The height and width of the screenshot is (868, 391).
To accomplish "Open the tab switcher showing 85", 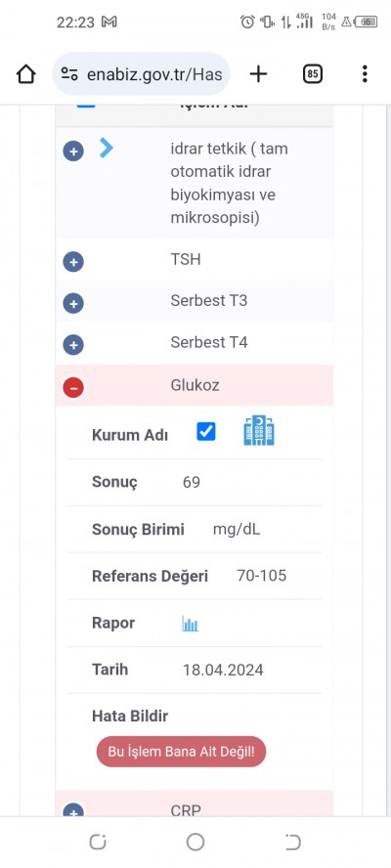I will coord(313,73).
